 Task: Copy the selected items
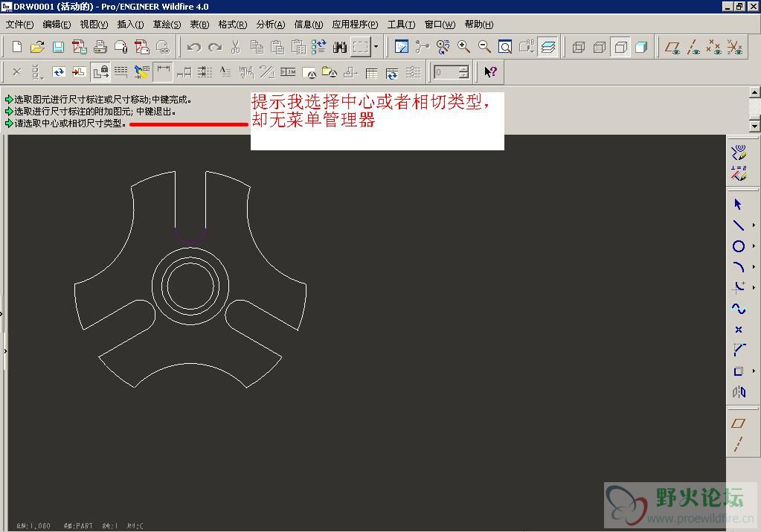click(x=256, y=47)
